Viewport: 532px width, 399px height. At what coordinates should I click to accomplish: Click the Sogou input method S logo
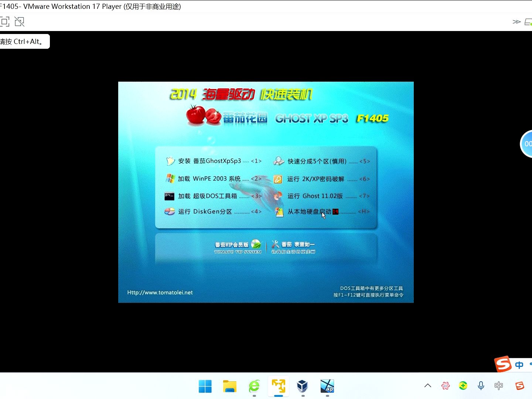tap(503, 364)
